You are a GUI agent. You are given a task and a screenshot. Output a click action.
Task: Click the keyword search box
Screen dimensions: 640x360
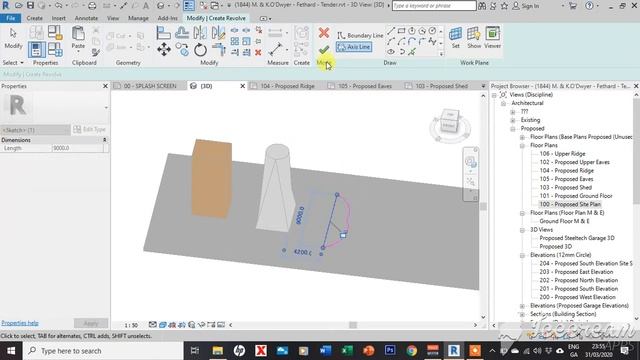(434, 6)
